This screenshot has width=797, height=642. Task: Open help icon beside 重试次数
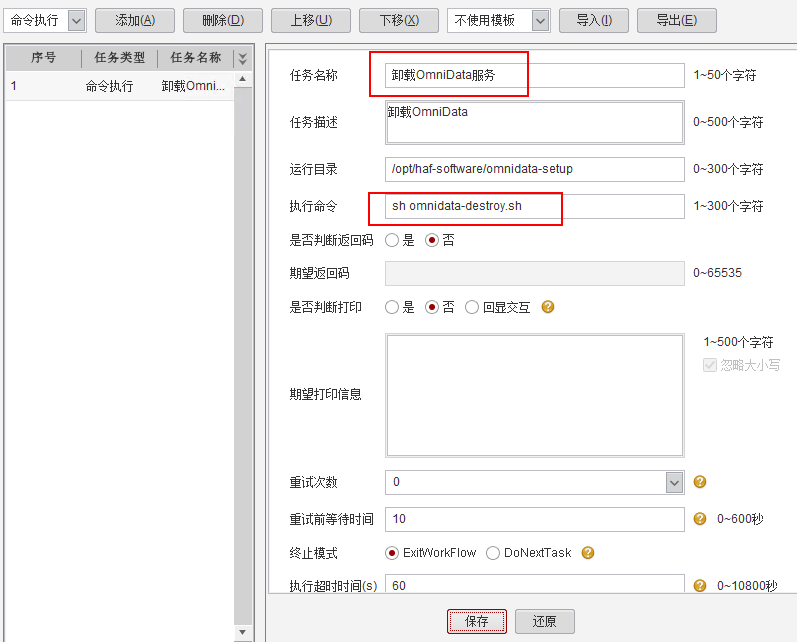point(700,482)
